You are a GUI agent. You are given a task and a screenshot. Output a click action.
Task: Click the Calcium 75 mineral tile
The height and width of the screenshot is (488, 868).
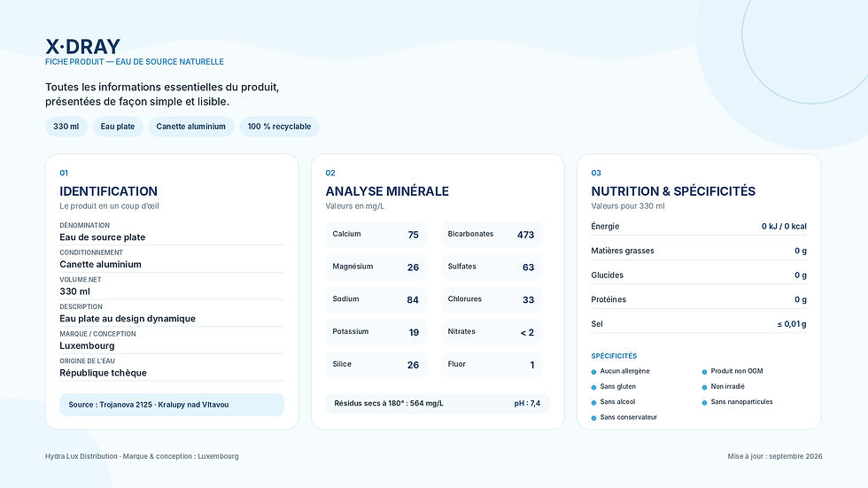coord(376,235)
